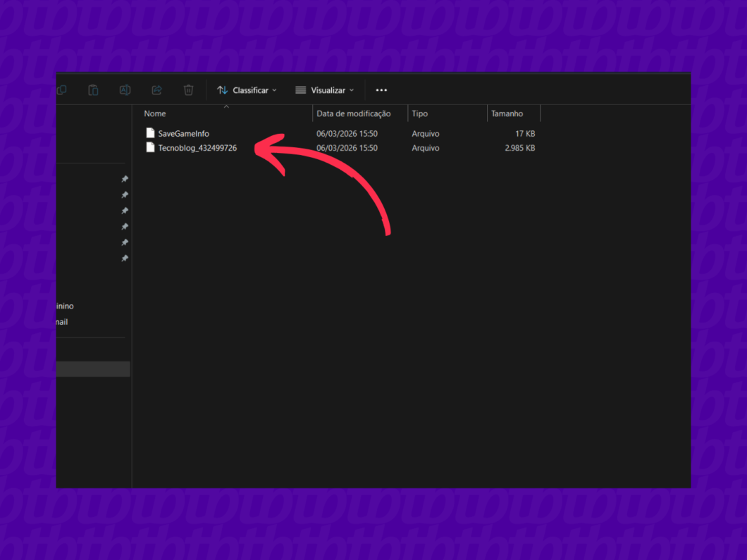Viewport: 747px width, 560px height.
Task: Click the Tecnoblog_432499726 file icon
Action: tap(150, 148)
